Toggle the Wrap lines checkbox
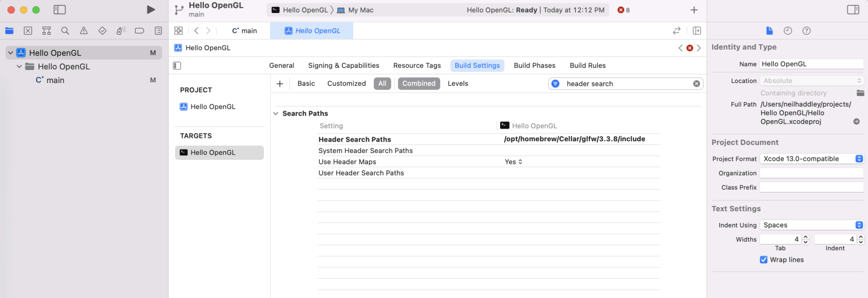Screen dimensions: 868x298 (764, 260)
